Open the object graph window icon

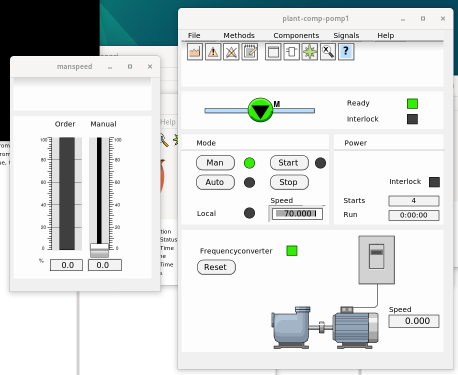coord(273,52)
